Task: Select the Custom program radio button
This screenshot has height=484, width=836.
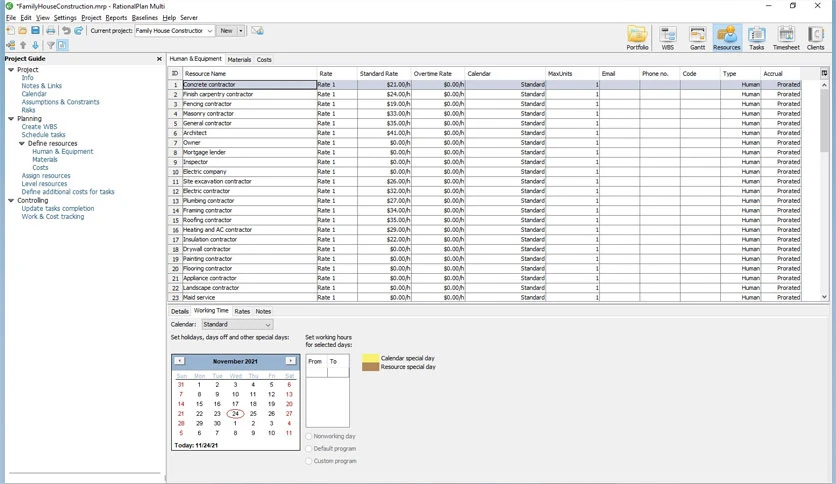Action: (309, 461)
